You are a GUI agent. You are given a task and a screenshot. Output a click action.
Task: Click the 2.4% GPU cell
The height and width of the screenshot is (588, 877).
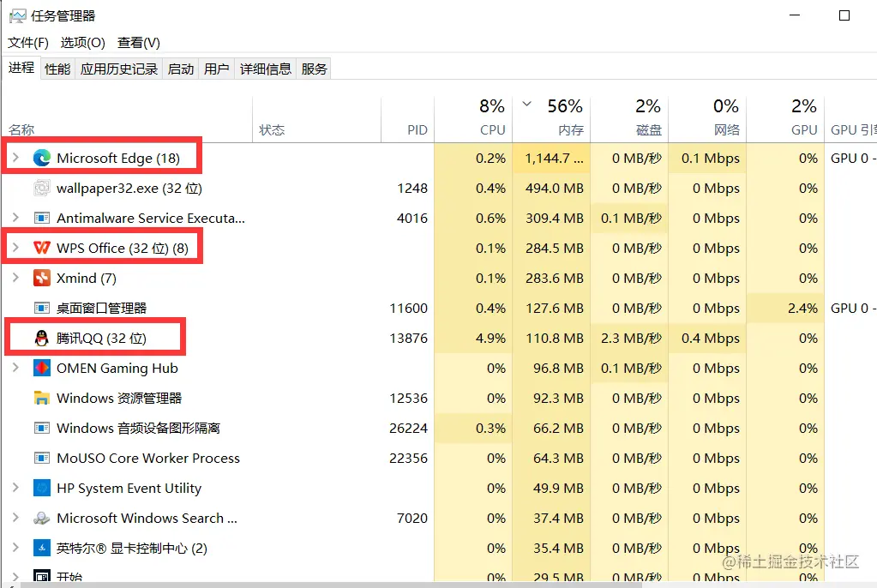(x=785, y=309)
